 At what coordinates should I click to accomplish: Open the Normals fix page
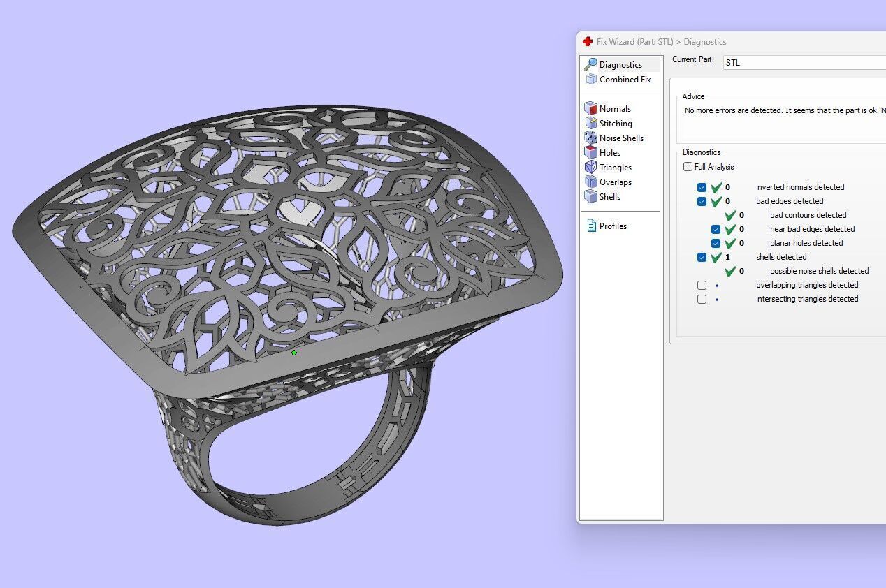[x=615, y=109]
